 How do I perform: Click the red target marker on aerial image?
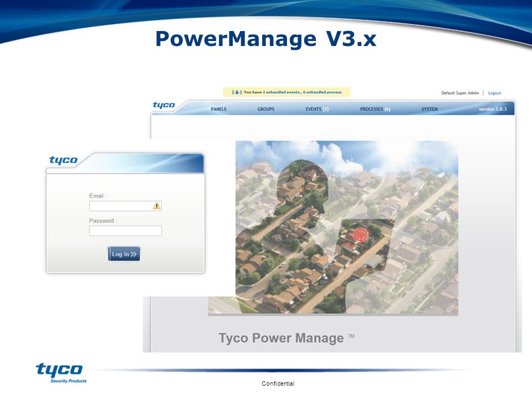coord(360,235)
